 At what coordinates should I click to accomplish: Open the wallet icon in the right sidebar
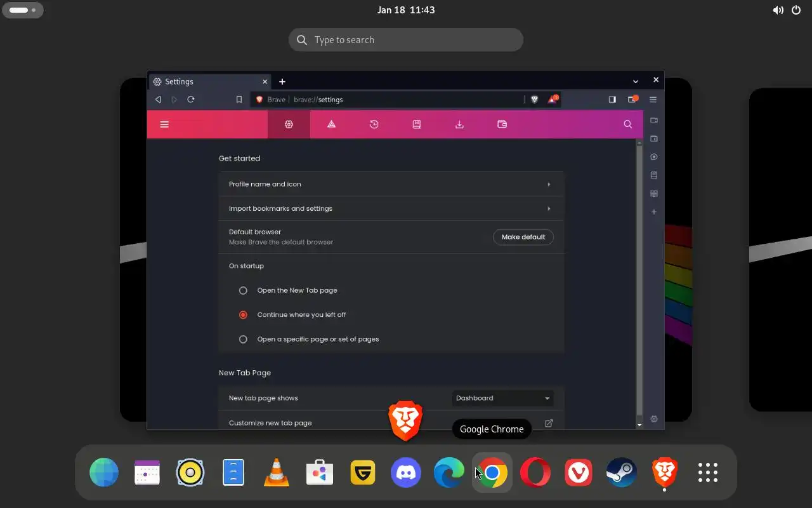(x=654, y=138)
